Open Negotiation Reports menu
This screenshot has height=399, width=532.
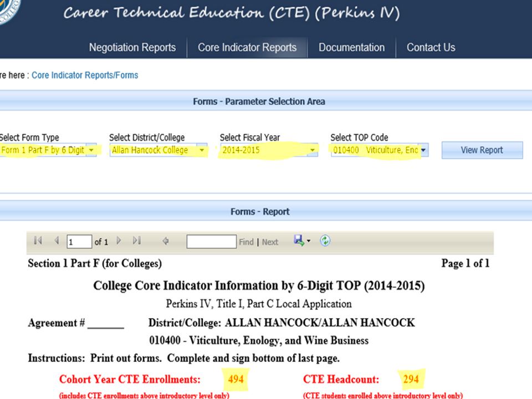click(132, 48)
